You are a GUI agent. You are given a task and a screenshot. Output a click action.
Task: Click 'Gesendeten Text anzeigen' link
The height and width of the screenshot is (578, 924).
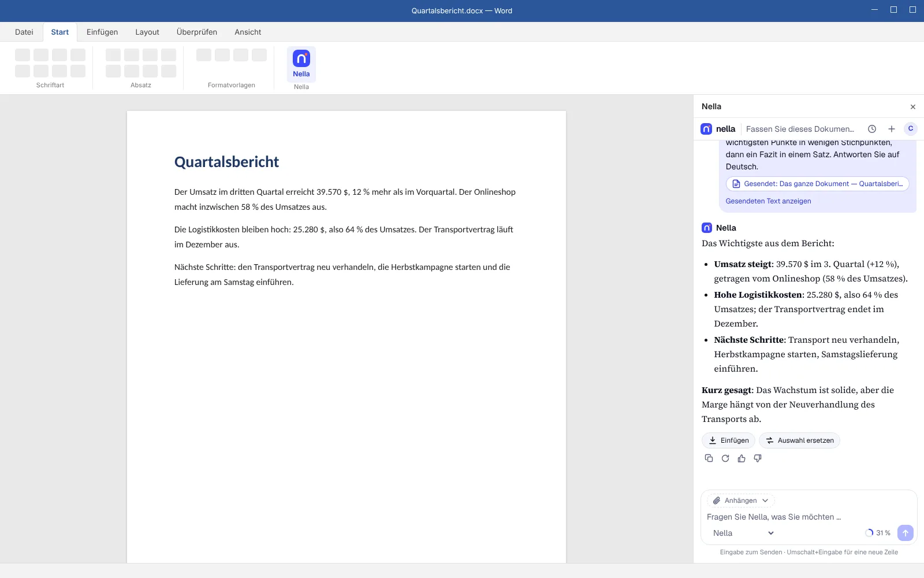[x=768, y=201]
